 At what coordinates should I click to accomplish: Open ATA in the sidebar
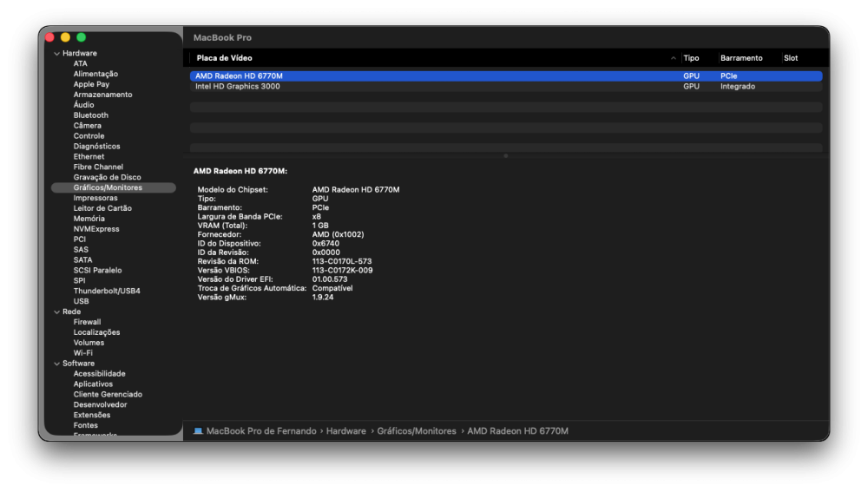click(x=80, y=63)
